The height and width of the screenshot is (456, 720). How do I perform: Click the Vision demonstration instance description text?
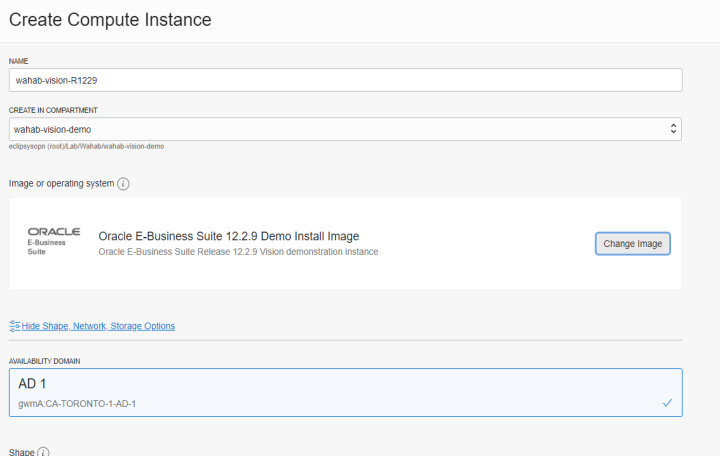[x=238, y=252]
